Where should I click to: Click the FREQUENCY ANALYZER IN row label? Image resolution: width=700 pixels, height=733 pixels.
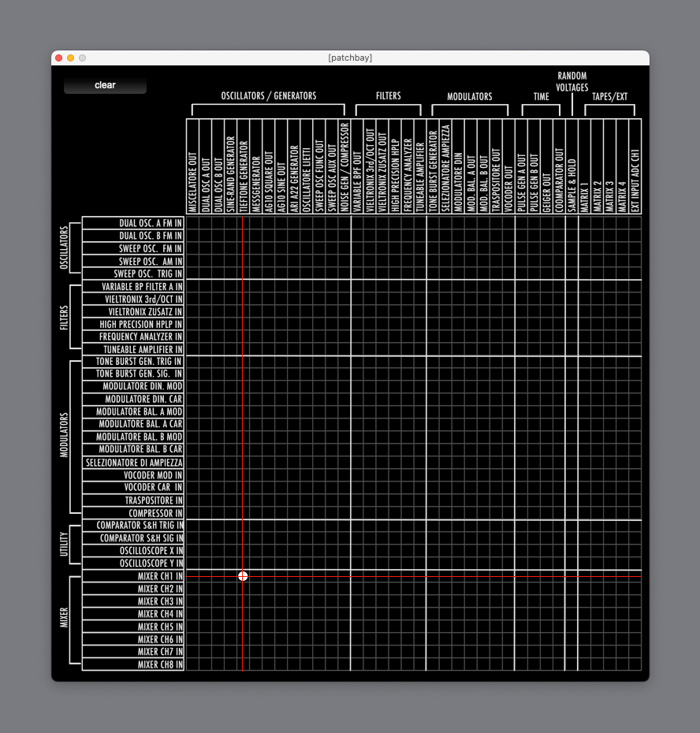click(133, 337)
